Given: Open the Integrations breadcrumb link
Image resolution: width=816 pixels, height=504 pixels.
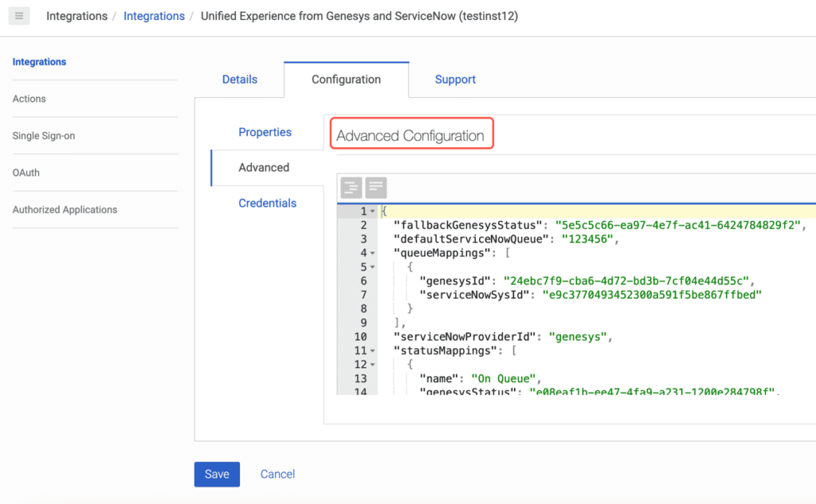Looking at the screenshot, I should (x=154, y=16).
